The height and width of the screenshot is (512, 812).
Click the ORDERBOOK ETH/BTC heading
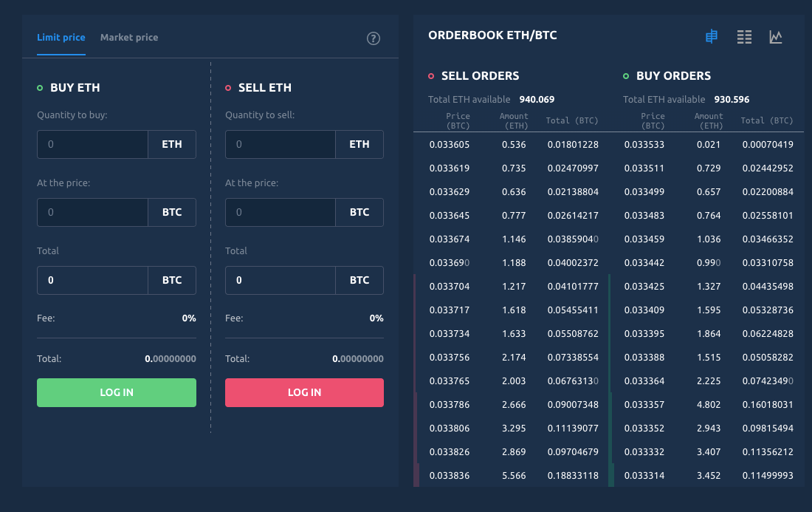pos(492,35)
